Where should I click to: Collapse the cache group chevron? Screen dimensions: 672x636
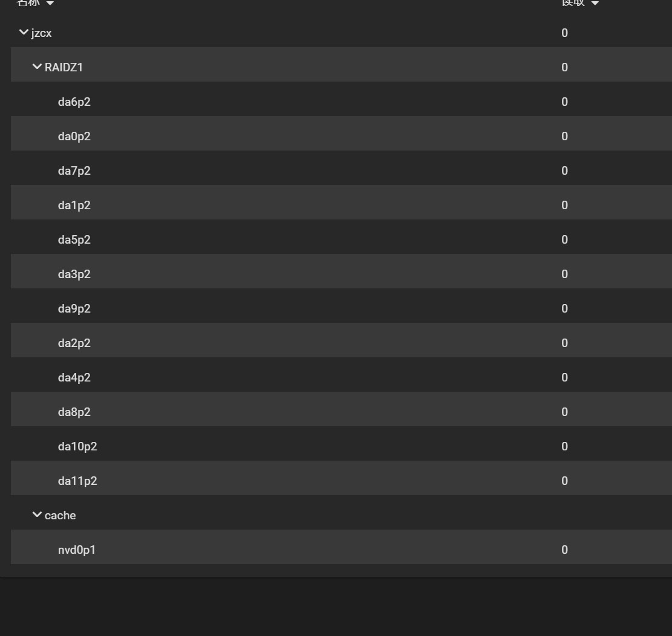[x=38, y=514]
